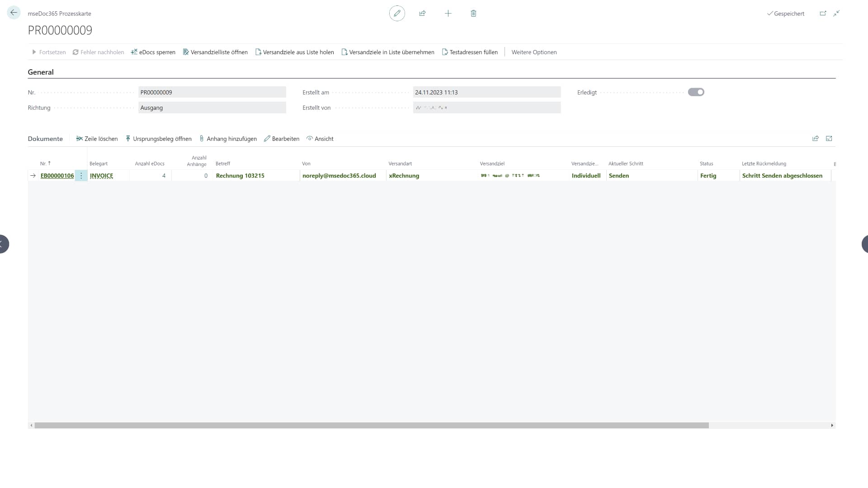Image resolution: width=868 pixels, height=488 pixels.
Task: Sort by Nr. column header
Action: click(x=45, y=164)
